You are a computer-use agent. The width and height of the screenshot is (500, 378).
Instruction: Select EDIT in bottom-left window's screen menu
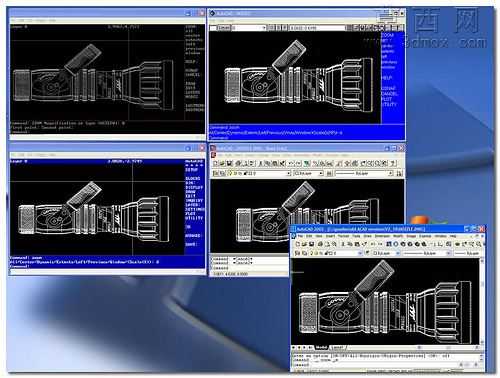tap(190, 196)
